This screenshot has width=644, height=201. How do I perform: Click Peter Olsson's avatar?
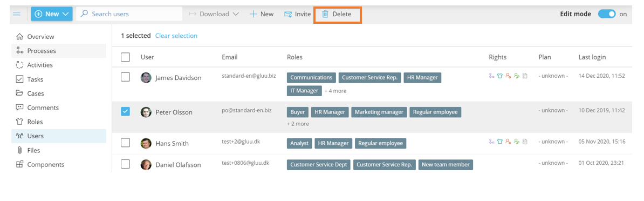click(x=146, y=112)
